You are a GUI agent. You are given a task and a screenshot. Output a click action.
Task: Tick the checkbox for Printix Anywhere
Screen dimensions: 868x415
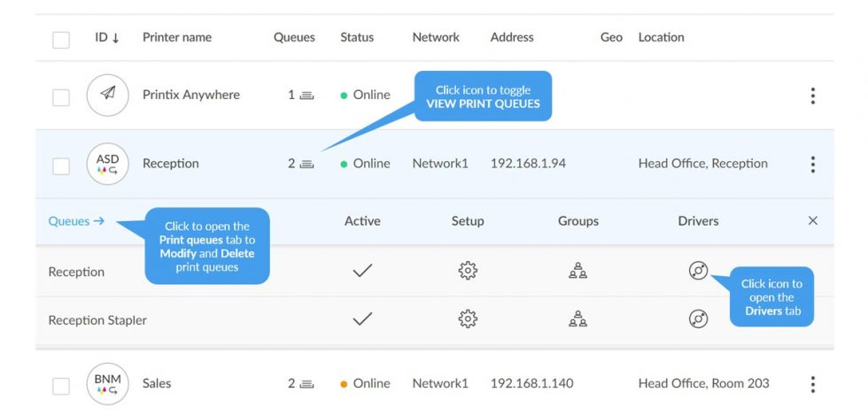coord(61,97)
